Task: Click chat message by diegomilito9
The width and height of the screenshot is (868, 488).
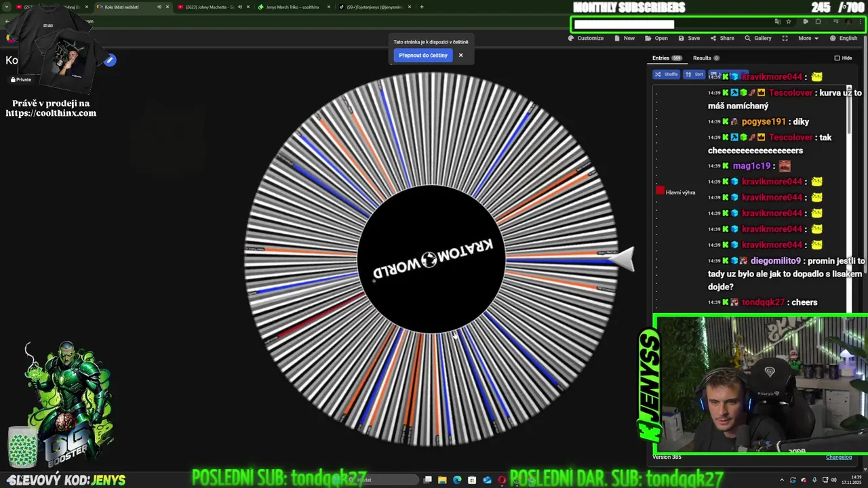Action: pos(787,274)
